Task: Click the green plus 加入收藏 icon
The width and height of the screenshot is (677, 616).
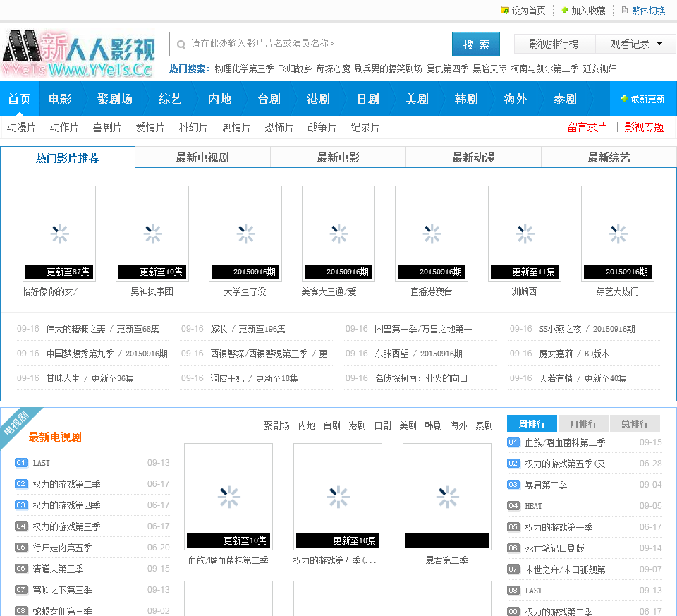Action: click(x=564, y=11)
